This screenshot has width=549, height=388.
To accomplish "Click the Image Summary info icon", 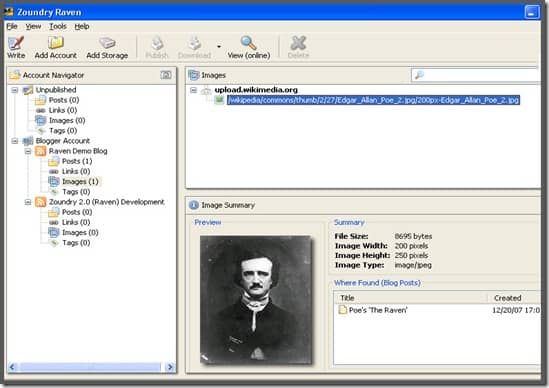I will 194,205.
